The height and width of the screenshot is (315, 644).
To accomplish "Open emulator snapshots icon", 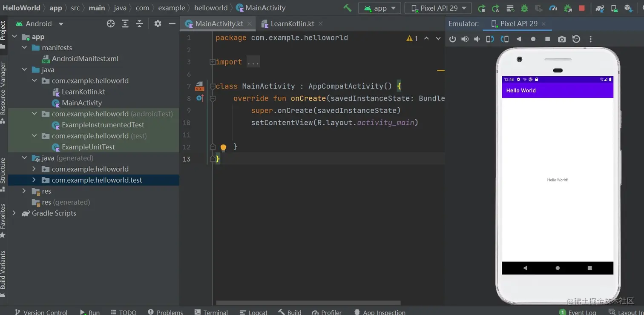I will point(576,39).
